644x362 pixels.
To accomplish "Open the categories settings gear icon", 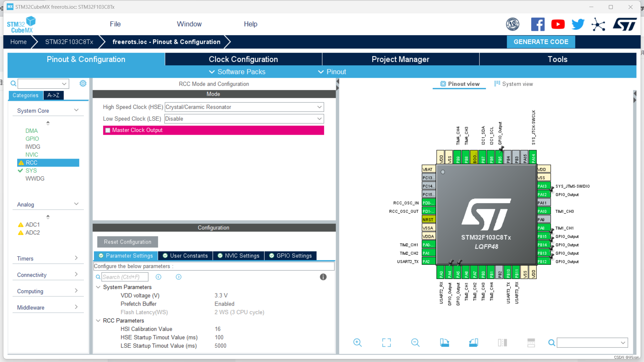I will coord(83,83).
